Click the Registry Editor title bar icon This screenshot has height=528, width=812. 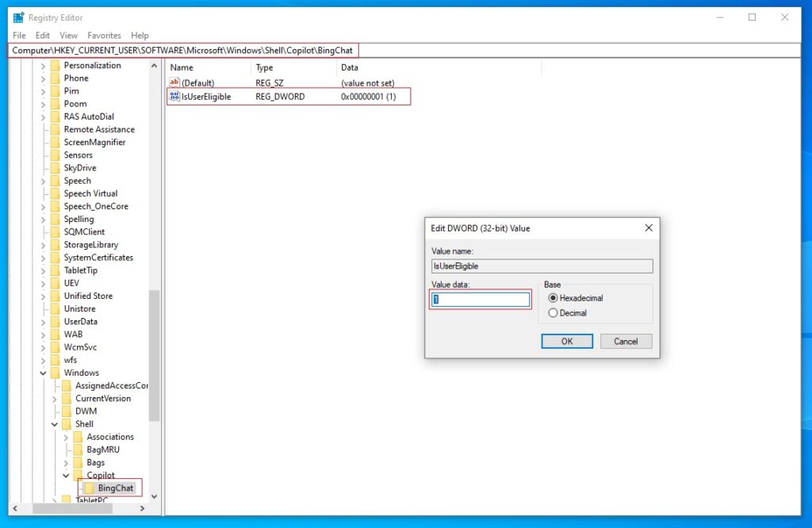[17, 17]
